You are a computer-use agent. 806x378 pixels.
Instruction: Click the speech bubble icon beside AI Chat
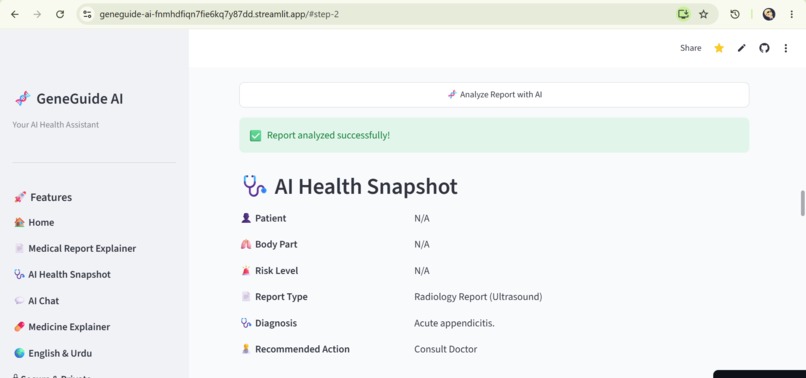pyautogui.click(x=20, y=300)
